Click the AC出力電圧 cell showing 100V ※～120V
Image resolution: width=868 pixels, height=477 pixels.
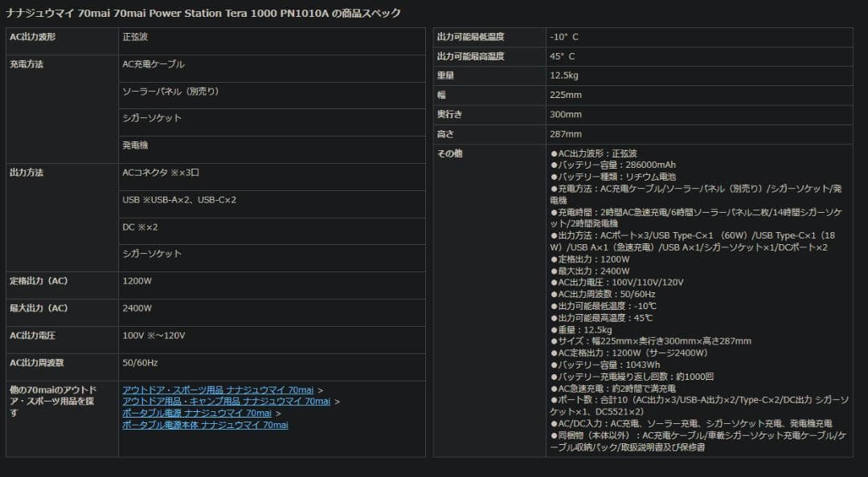point(153,335)
